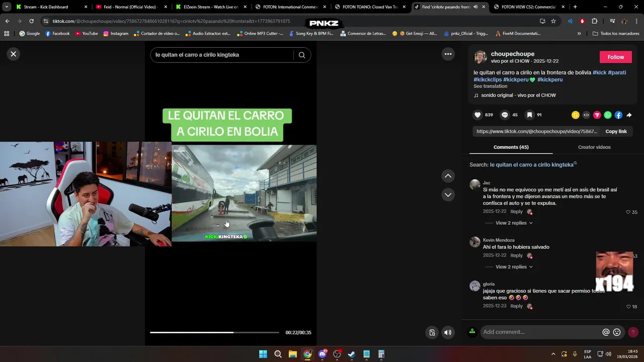This screenshot has height=362, width=644.
Task: Switch to Stream - Kick Dashboard tab
Action: click(50, 7)
